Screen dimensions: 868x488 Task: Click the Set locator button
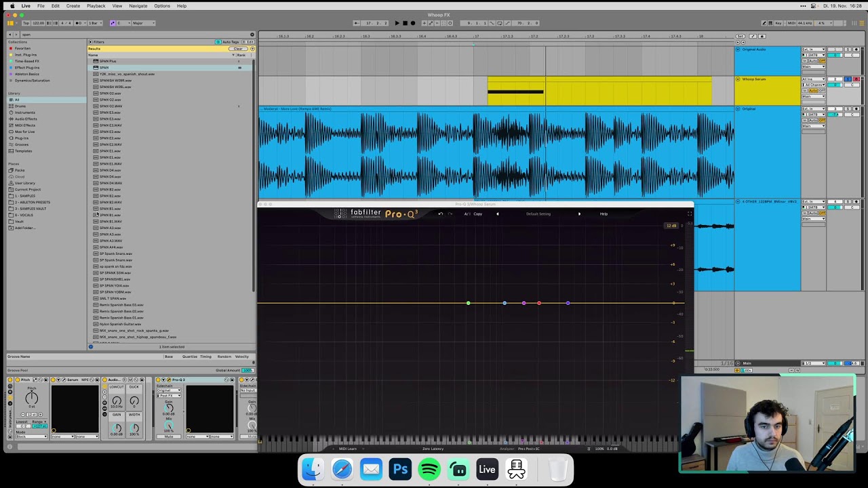[741, 36]
